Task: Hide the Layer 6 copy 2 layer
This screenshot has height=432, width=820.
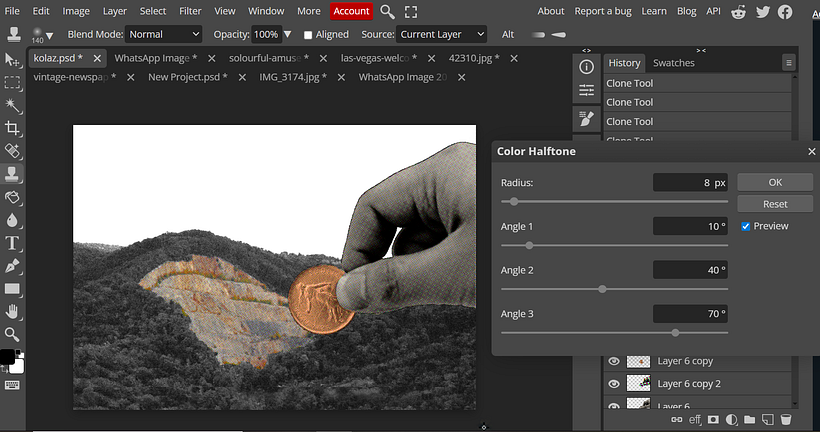Action: 614,383
